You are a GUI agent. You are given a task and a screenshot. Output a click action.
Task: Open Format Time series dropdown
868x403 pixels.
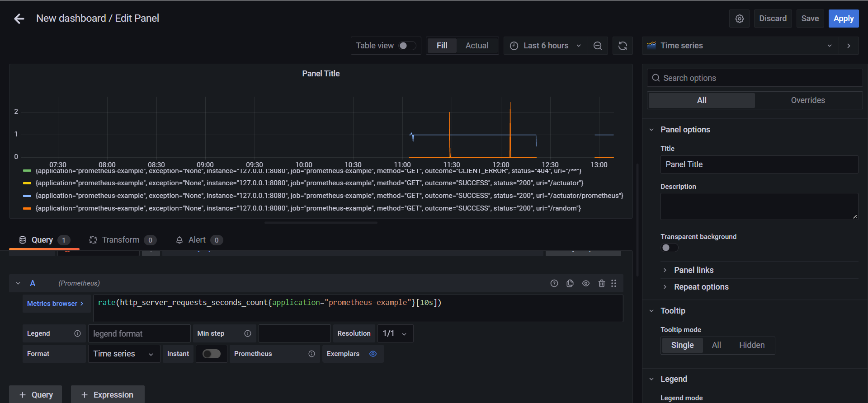(124, 354)
